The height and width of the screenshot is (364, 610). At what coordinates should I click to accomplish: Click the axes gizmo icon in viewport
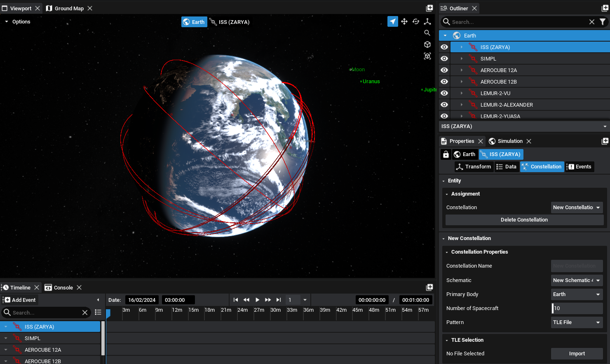coord(427,21)
